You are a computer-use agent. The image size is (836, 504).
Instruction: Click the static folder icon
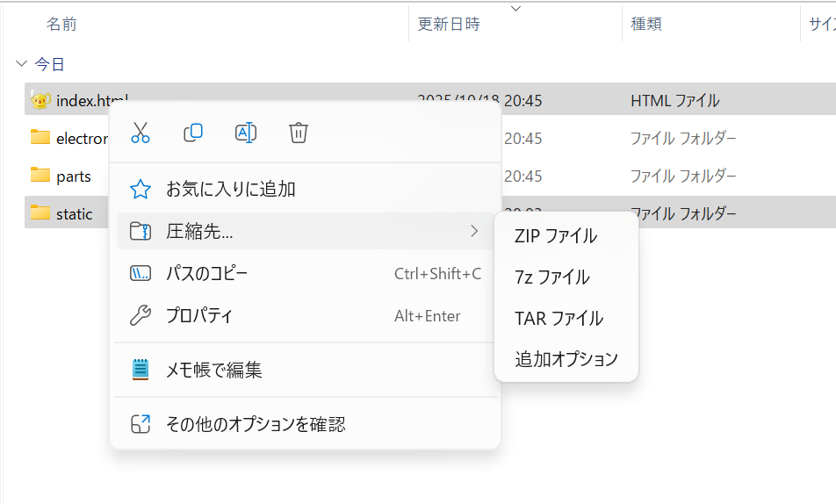(x=40, y=212)
